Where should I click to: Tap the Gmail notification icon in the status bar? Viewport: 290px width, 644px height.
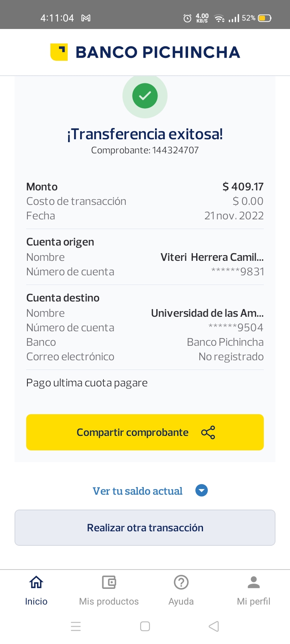click(x=86, y=18)
